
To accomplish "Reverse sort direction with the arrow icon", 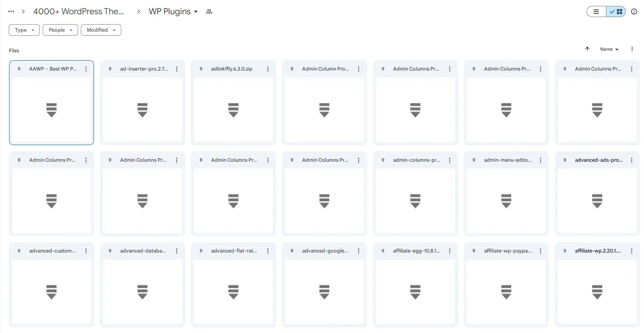I will tap(587, 49).
